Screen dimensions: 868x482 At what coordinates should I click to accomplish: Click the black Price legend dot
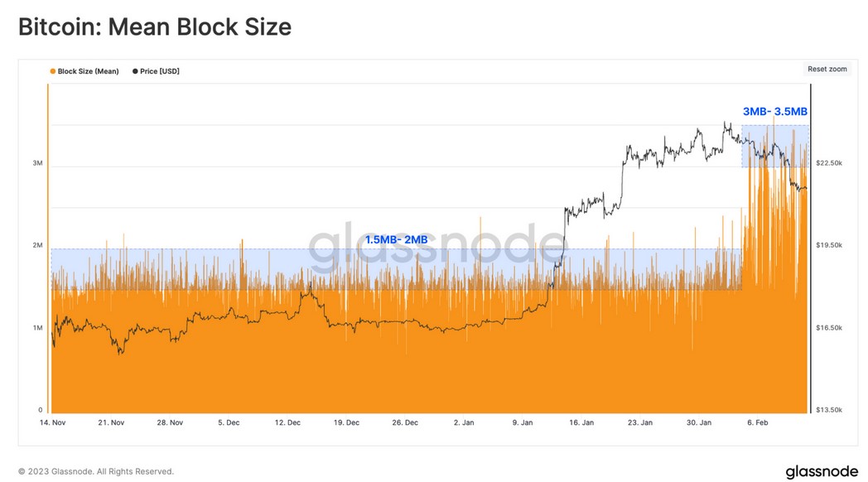(x=135, y=71)
